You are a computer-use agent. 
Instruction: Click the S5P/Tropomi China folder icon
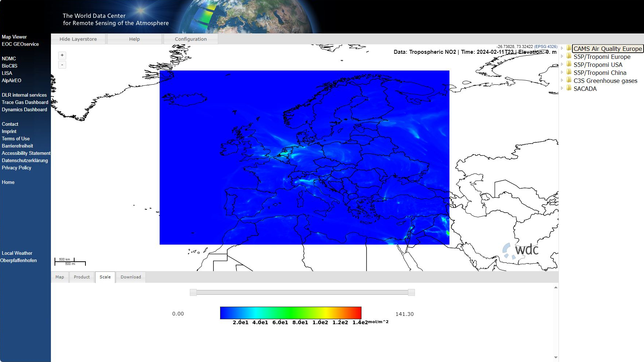(569, 72)
